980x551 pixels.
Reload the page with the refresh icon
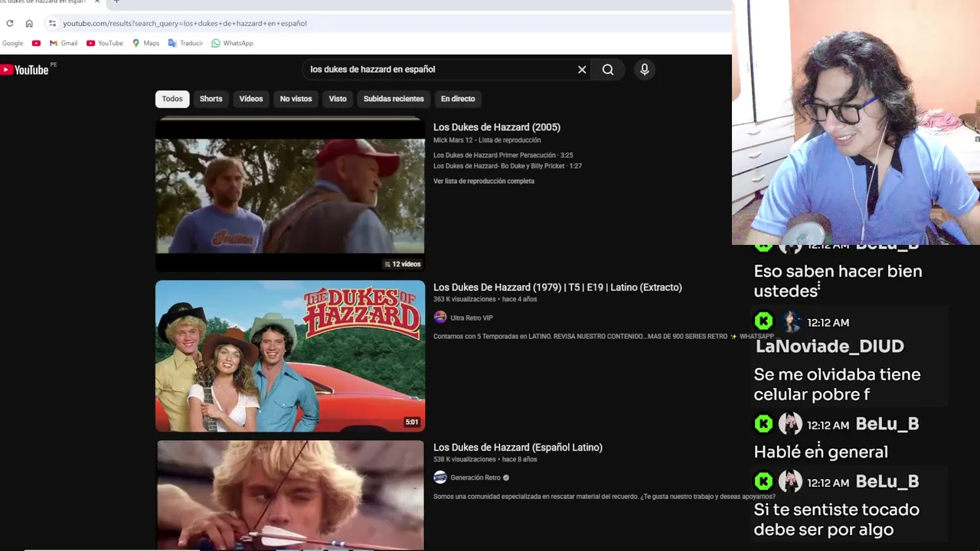pos(10,23)
